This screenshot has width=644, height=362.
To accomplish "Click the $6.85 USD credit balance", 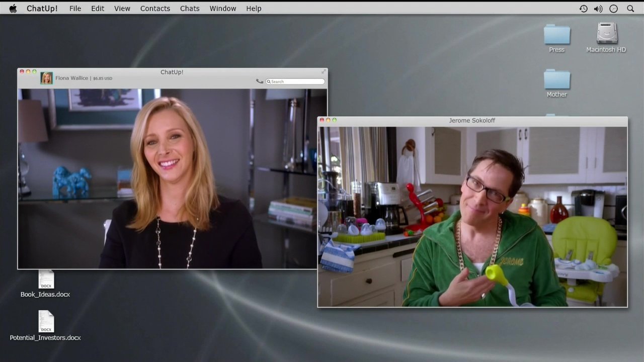I will pos(103,78).
